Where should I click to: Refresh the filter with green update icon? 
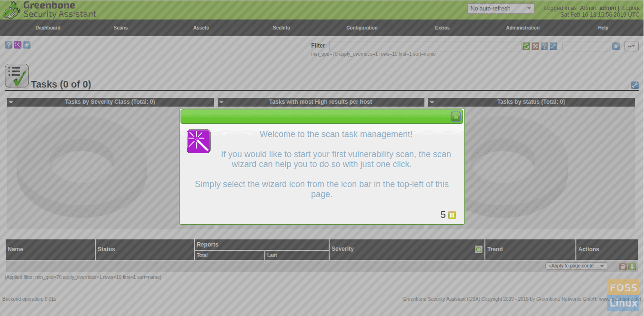coord(526,46)
